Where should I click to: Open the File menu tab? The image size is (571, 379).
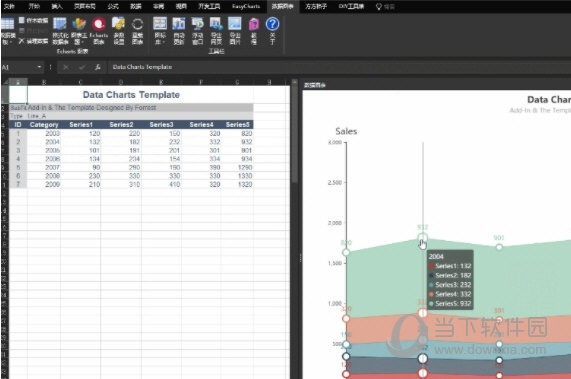click(9, 6)
